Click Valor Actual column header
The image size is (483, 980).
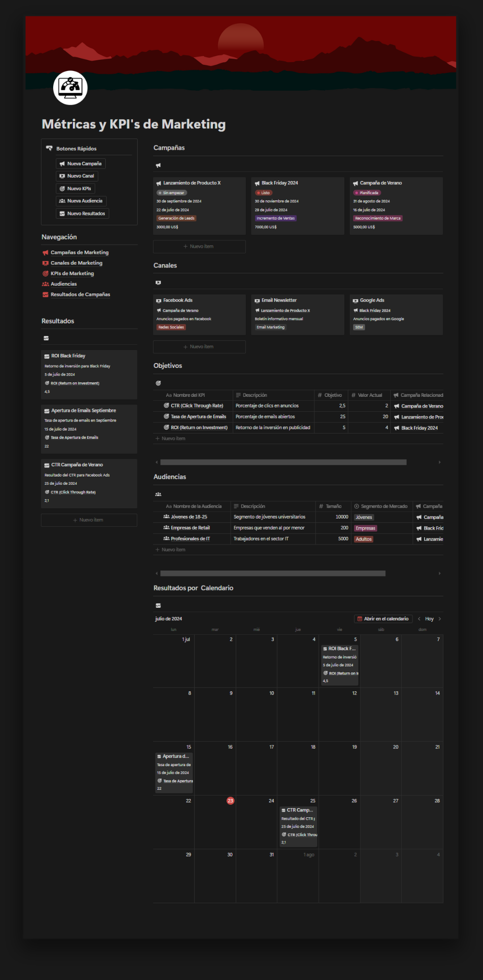[x=369, y=395]
